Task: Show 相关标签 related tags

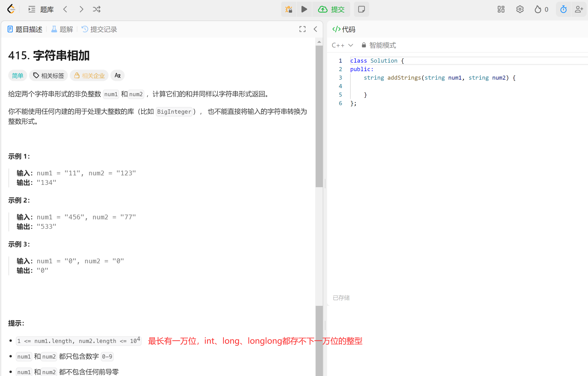Action: (49, 76)
